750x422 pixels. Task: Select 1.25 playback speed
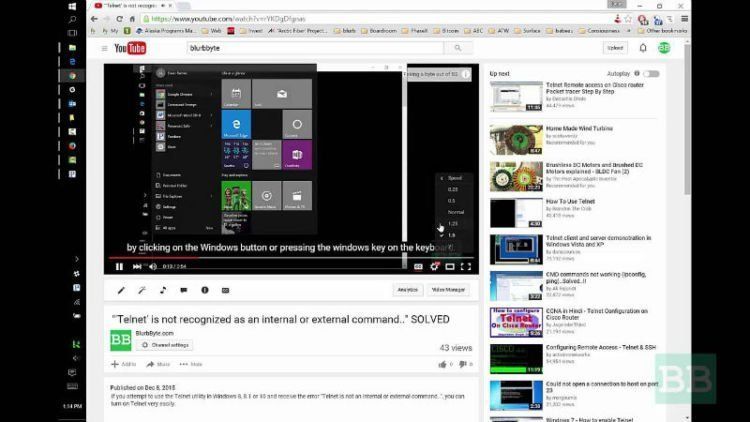click(x=452, y=223)
